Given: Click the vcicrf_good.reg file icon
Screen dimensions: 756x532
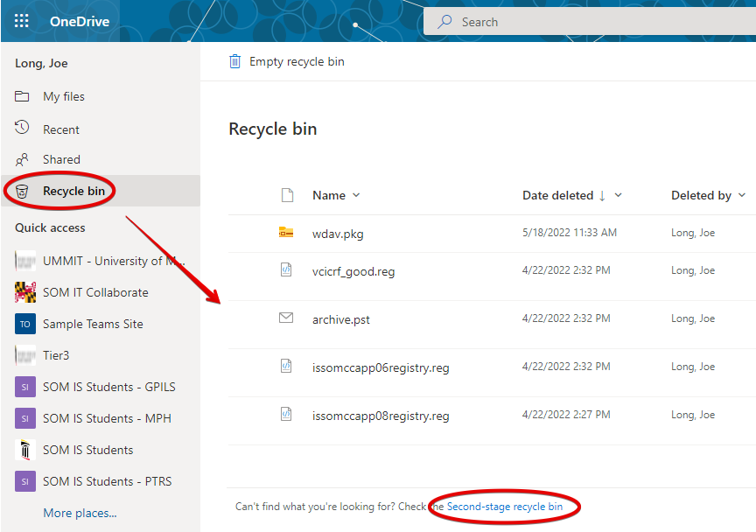Looking at the screenshot, I should click(x=286, y=271).
